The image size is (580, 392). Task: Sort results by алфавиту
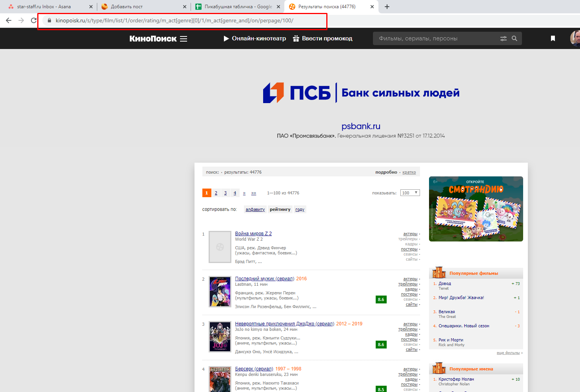click(255, 209)
